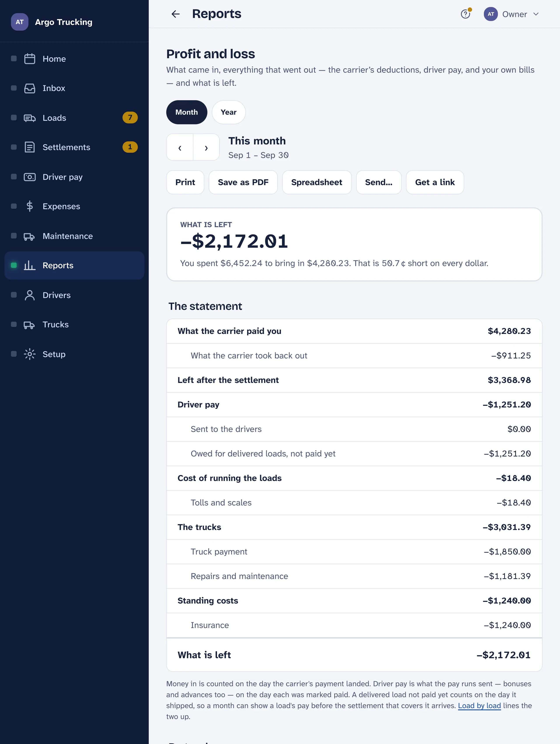
Task: Open the Inbox menu label
Action: (54, 88)
